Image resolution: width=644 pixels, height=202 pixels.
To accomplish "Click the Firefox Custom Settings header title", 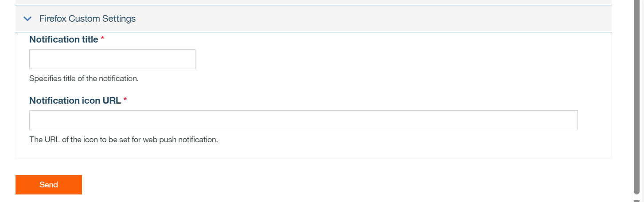I will pos(87,19).
